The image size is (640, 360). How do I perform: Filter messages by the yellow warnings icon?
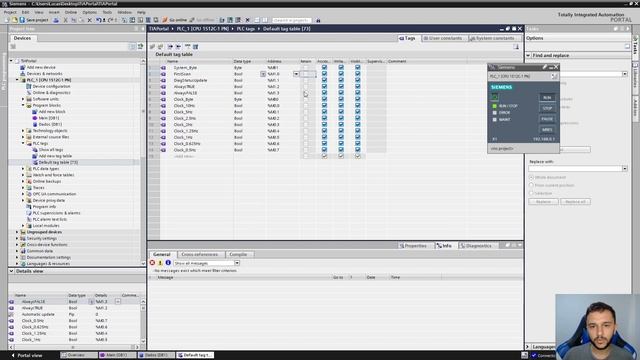tap(160, 263)
